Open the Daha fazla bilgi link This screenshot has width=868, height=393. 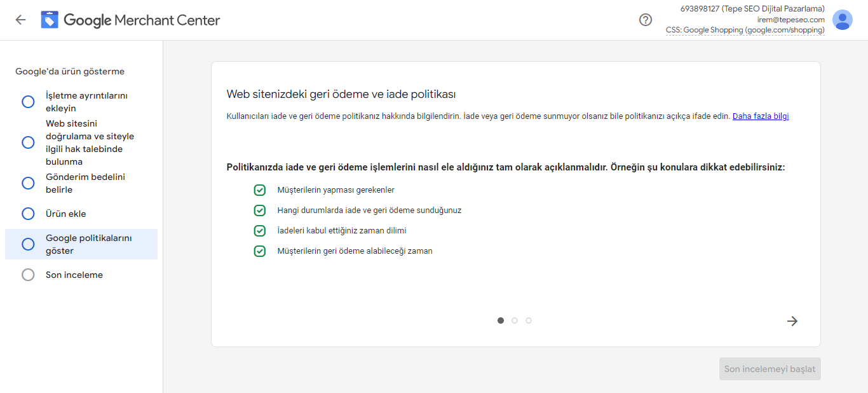(760, 116)
